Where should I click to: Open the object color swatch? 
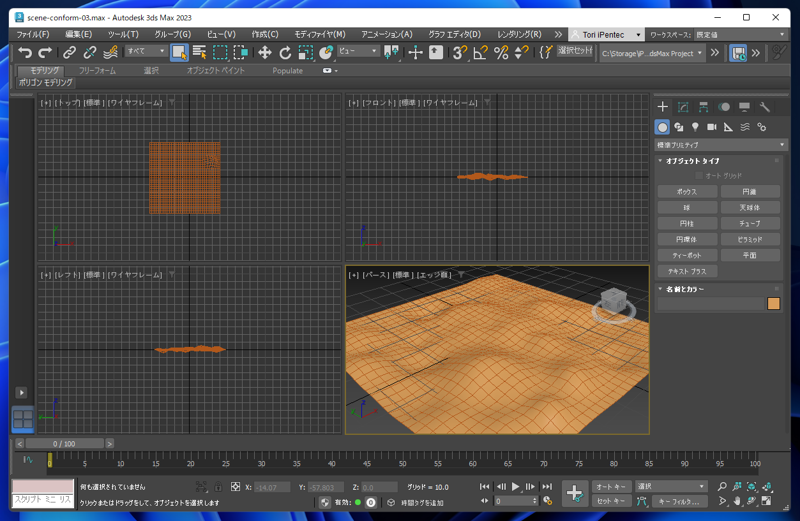773,304
